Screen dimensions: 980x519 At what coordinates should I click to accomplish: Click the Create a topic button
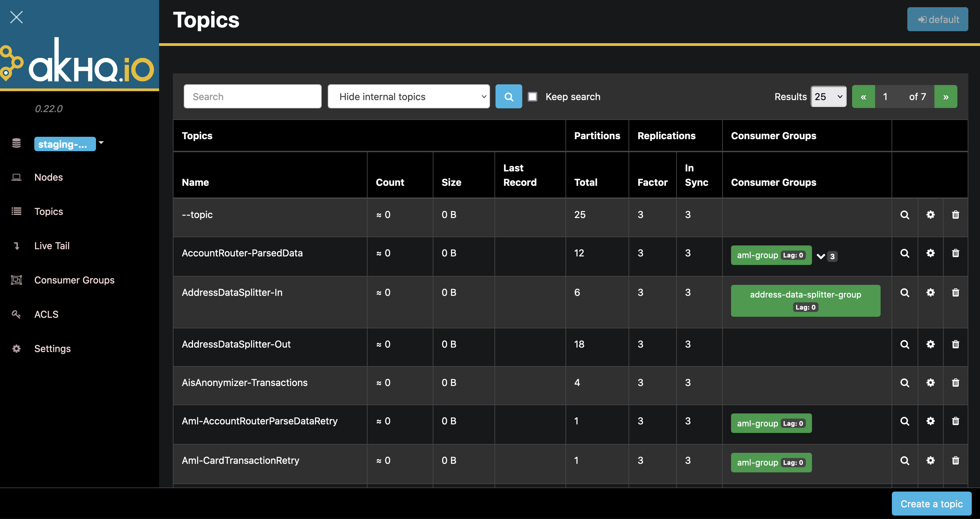point(931,504)
